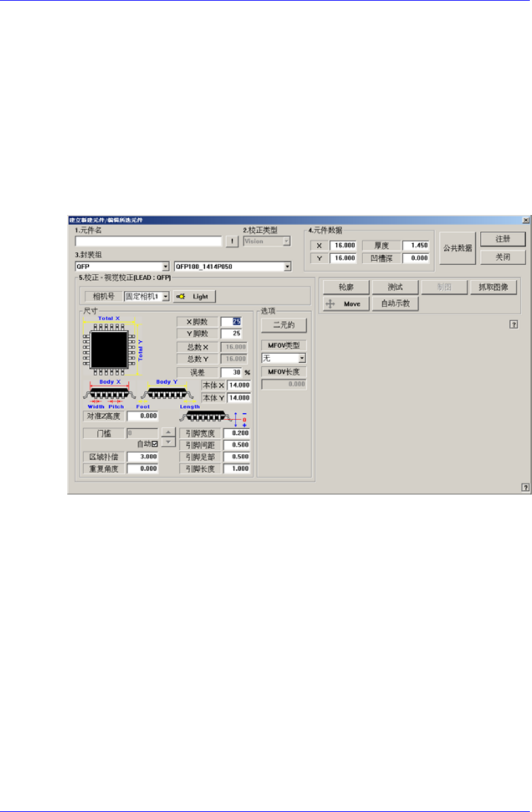
Task: Click the 注册 button
Action: [x=503, y=239]
